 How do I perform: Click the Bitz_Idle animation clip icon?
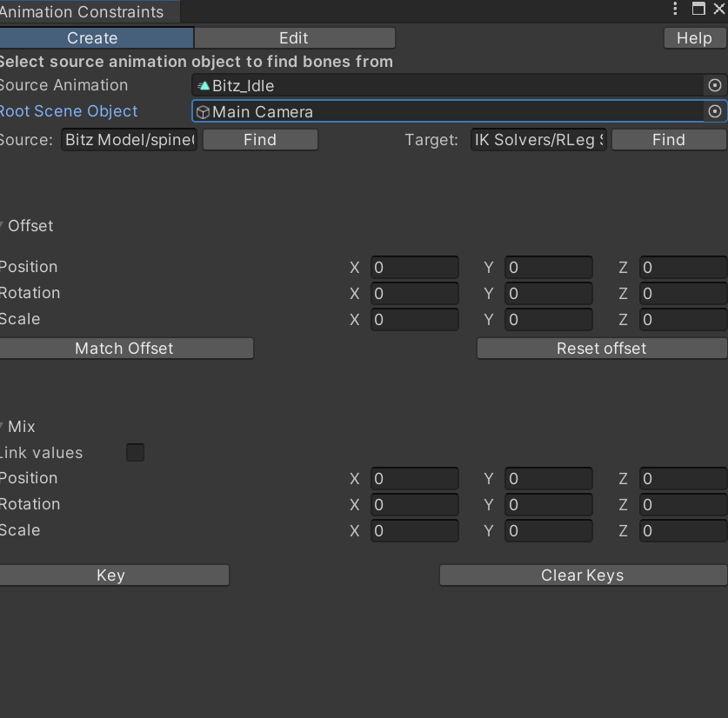204,85
